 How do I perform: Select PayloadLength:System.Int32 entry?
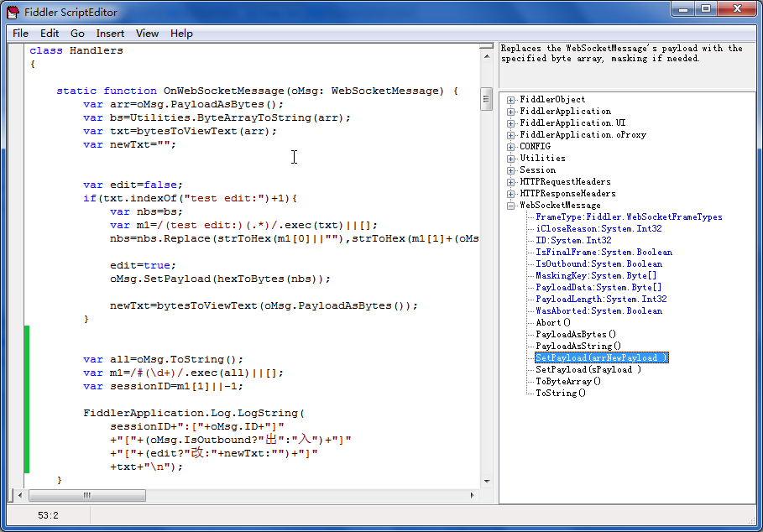point(601,299)
